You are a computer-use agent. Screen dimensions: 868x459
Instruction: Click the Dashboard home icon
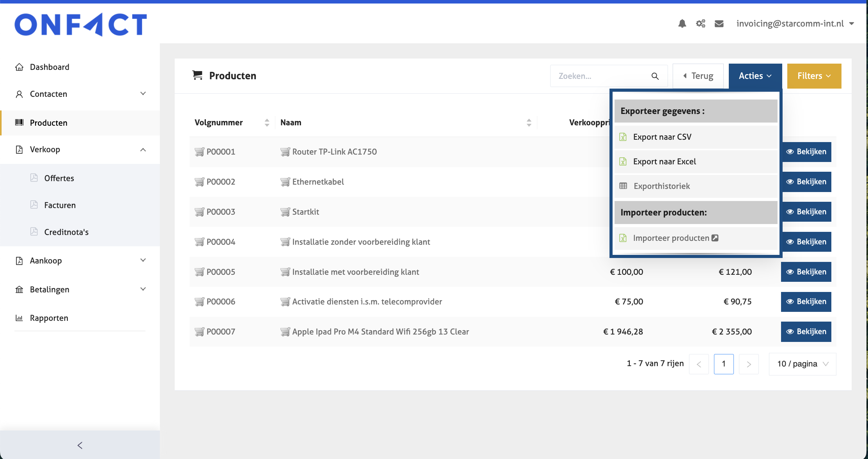pos(19,67)
